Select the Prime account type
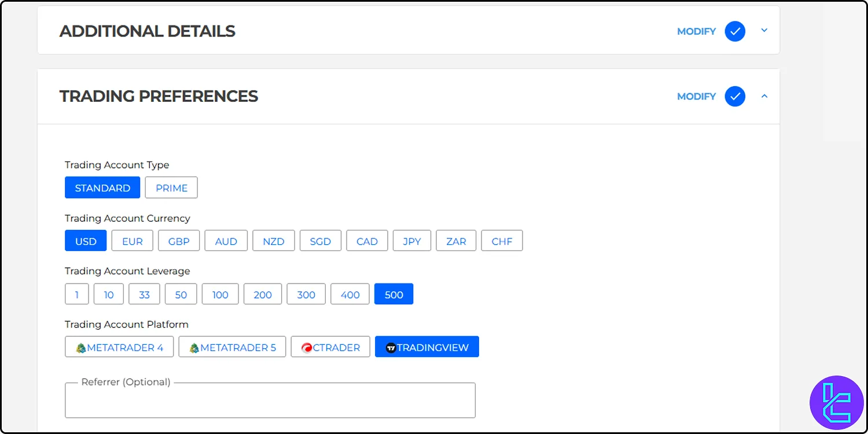 click(171, 187)
